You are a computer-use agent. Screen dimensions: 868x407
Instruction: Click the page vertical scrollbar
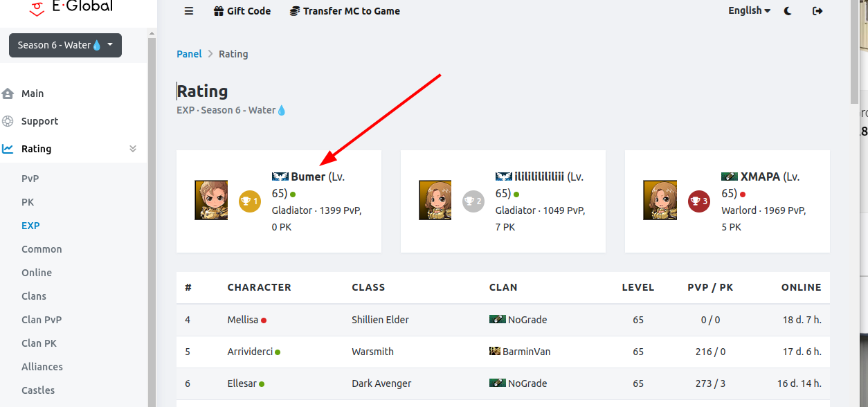tap(854, 55)
